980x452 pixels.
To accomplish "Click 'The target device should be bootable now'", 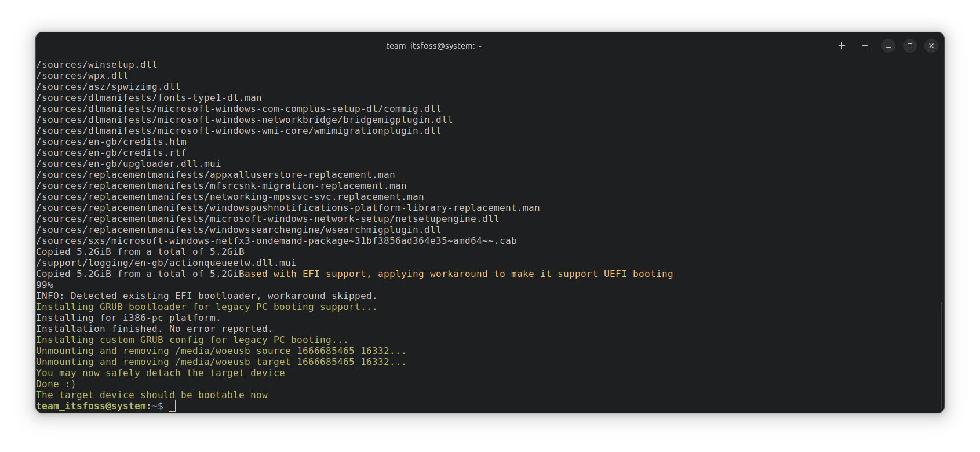I will [151, 395].
